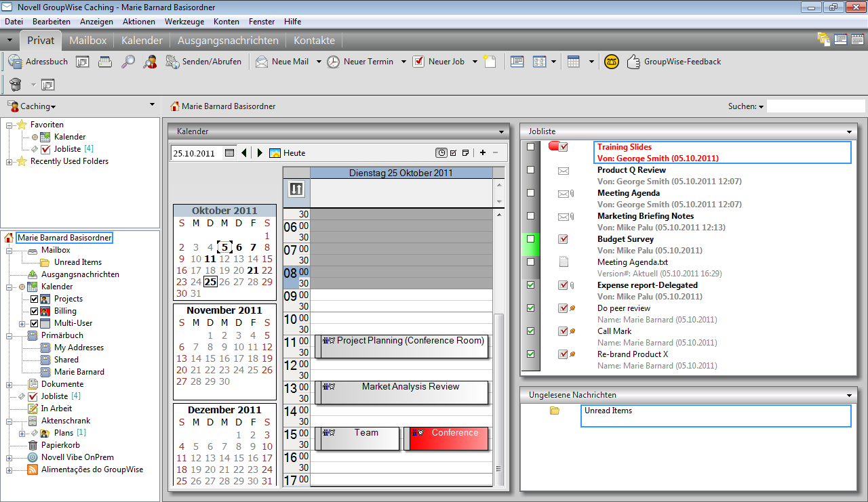Open the Aktionen menu
Image resolution: width=868 pixels, height=502 pixels.
(138, 22)
